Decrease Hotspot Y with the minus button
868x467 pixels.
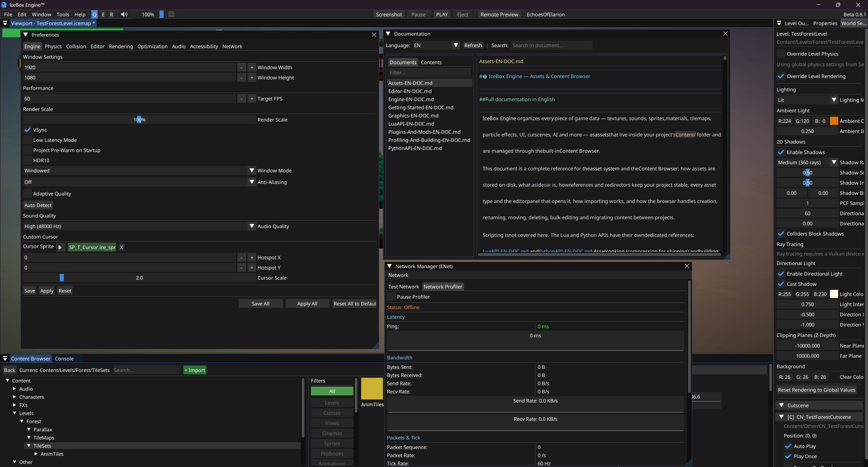click(241, 268)
